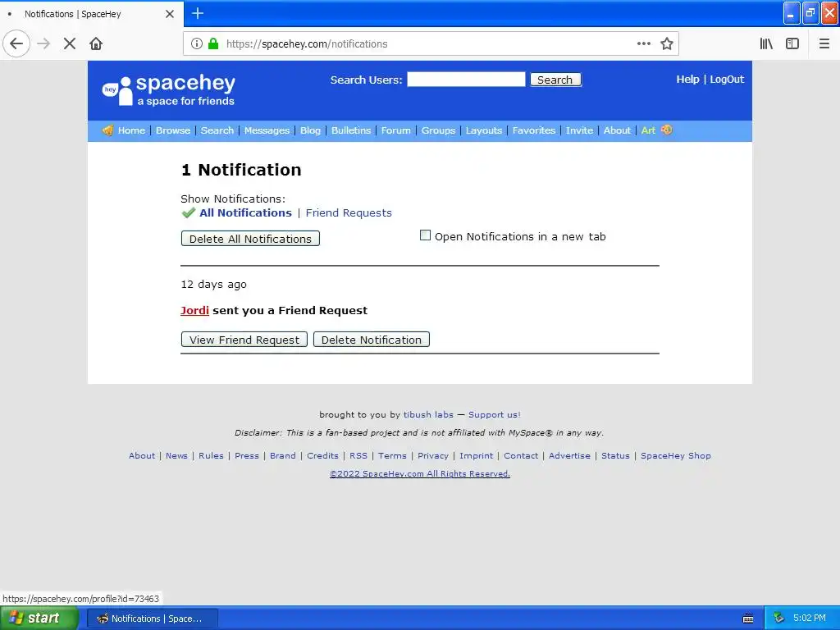Open the Press footer link
Image resolution: width=840 pixels, height=630 pixels.
pos(246,456)
